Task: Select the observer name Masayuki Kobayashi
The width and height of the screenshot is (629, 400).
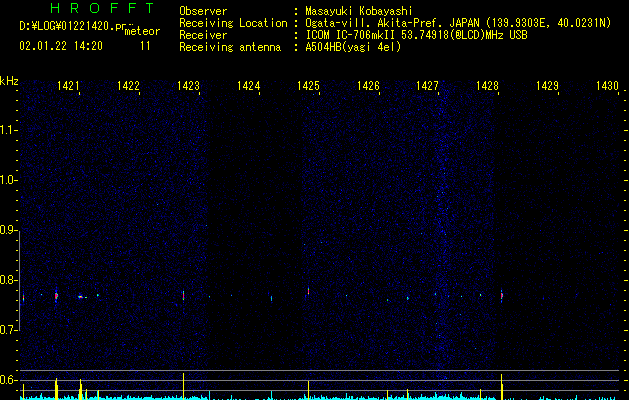Action: pos(359,11)
